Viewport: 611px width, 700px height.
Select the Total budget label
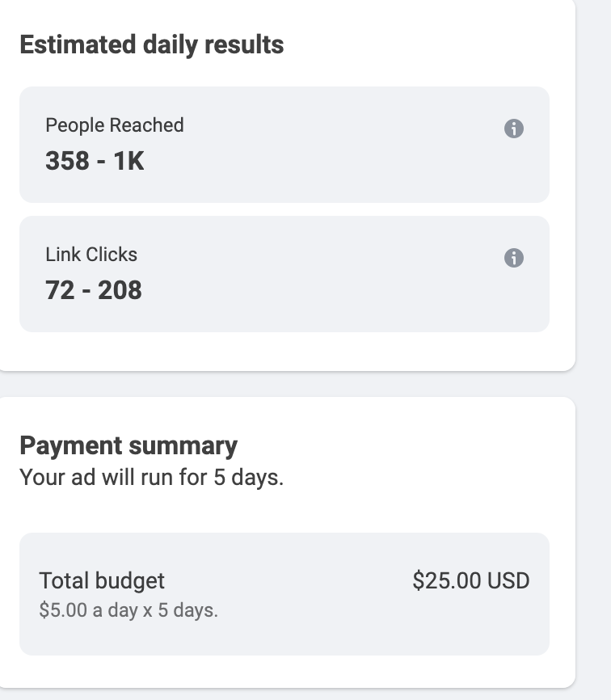pos(102,580)
